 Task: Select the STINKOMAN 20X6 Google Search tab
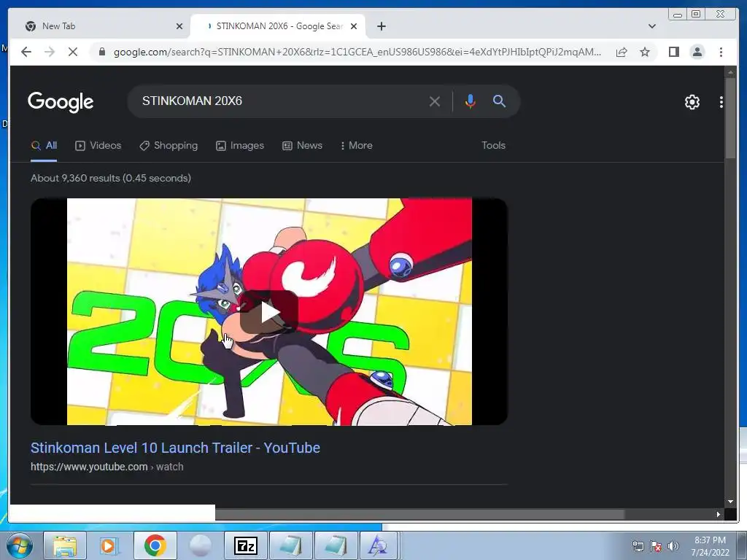(x=277, y=26)
